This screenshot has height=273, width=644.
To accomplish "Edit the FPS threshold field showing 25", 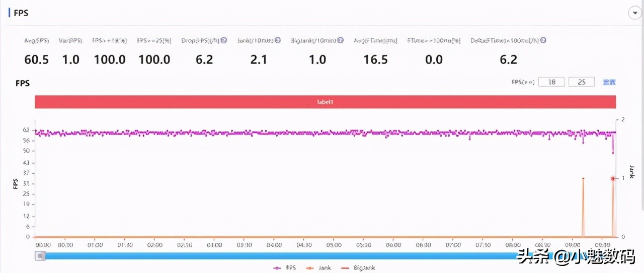I will point(582,82).
